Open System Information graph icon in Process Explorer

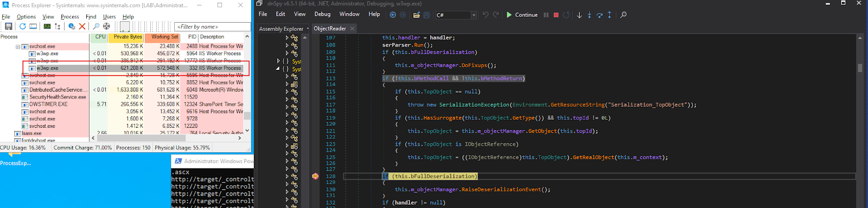(47, 26)
